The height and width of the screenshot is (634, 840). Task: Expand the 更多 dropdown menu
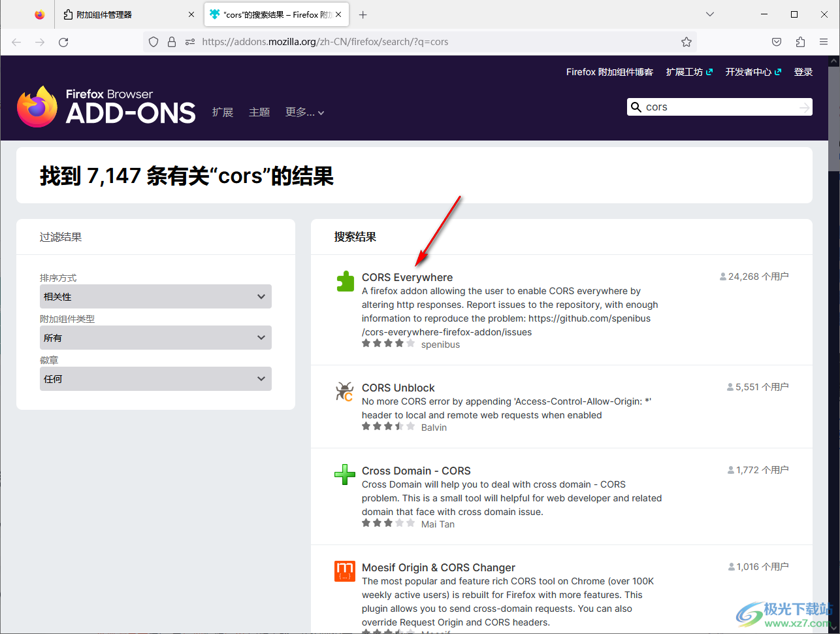click(304, 112)
